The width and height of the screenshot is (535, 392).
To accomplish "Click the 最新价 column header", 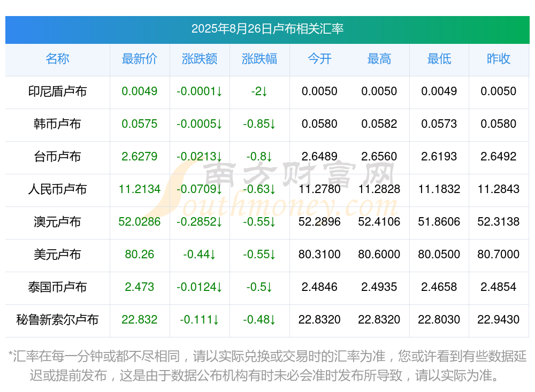I will tap(140, 59).
